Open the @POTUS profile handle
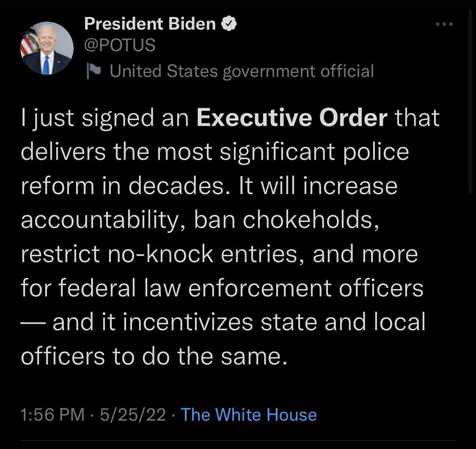This screenshot has width=476, height=449. (120, 45)
